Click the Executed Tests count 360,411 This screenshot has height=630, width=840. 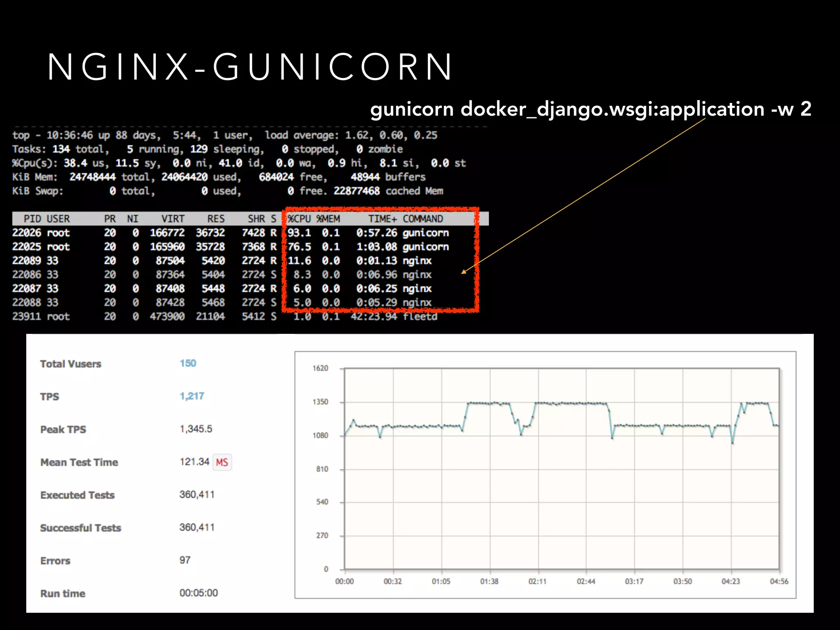pos(197,495)
